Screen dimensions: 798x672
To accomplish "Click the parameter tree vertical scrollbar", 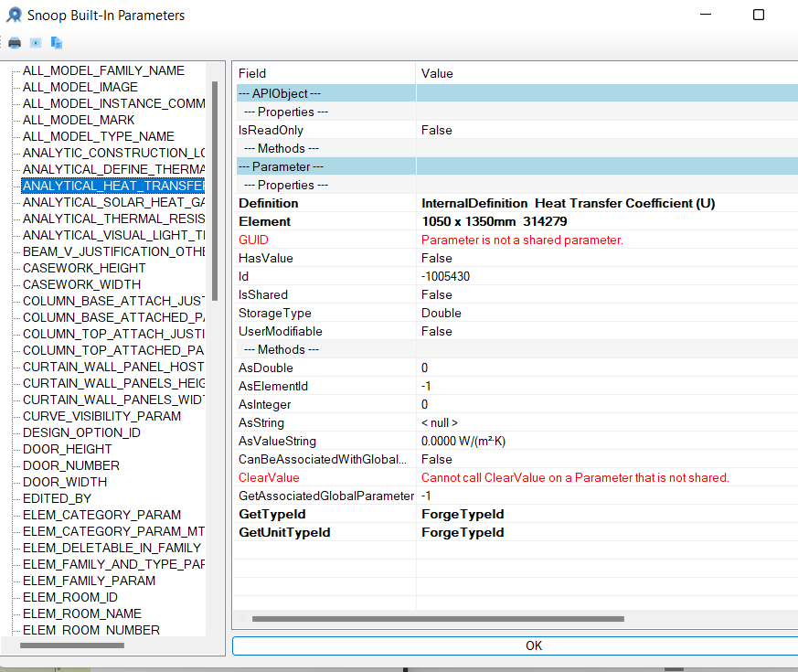I will 215,191.
